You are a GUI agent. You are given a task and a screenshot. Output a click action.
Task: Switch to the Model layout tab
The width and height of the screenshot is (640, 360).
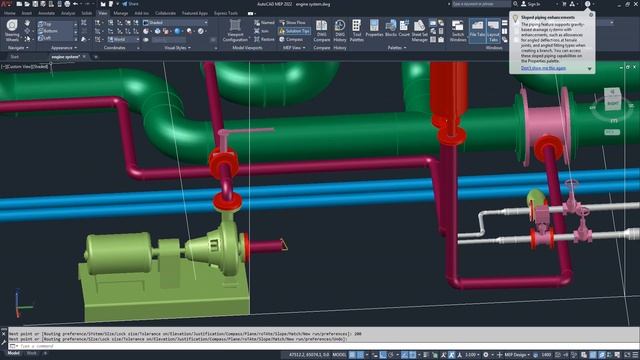(13, 353)
